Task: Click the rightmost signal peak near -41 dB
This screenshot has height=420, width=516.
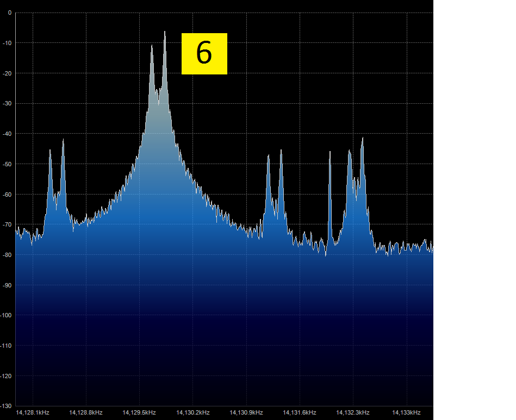Action: [362, 140]
